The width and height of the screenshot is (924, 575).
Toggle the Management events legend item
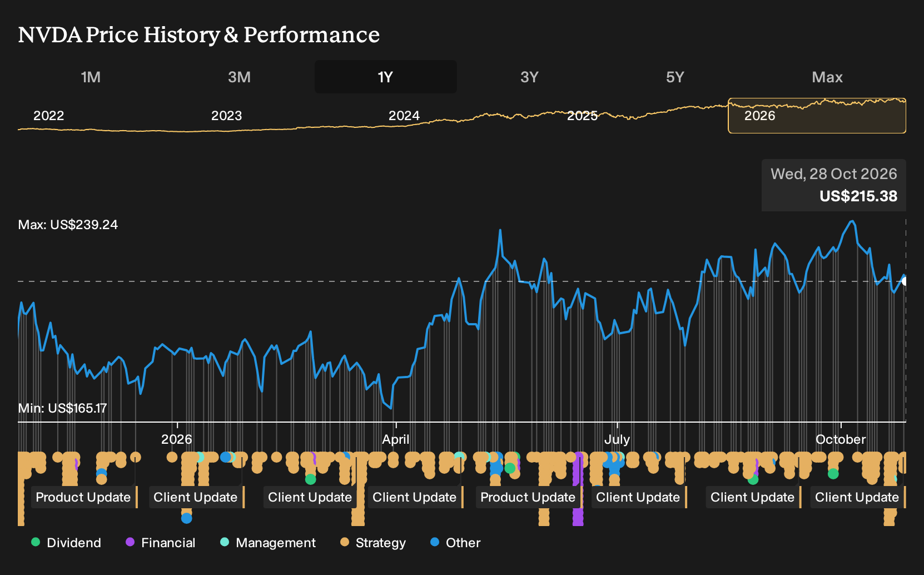coord(268,543)
